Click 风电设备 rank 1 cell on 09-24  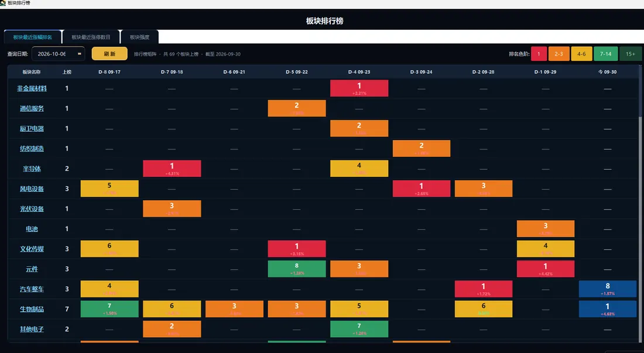(422, 189)
